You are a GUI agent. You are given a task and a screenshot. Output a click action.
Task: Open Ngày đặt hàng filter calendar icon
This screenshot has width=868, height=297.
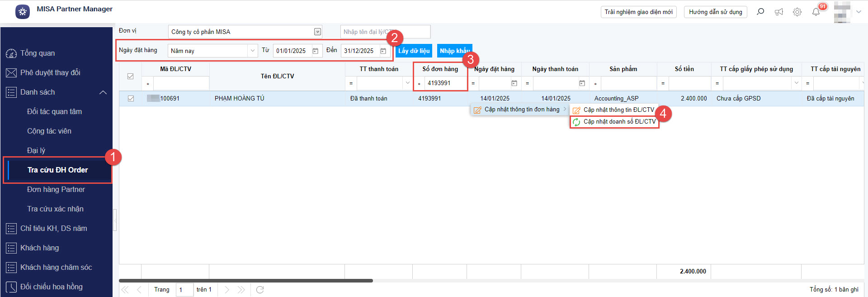pos(514,83)
